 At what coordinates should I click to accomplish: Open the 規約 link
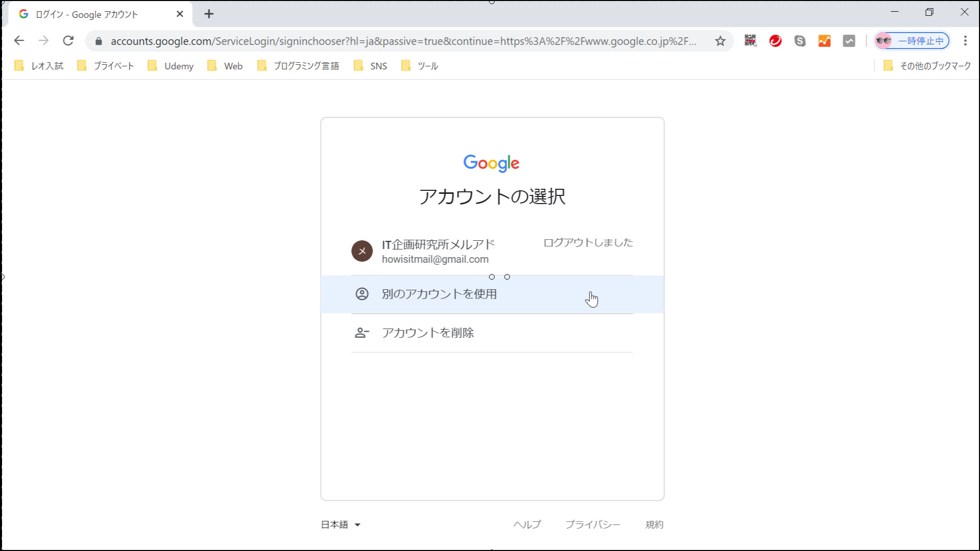(654, 524)
